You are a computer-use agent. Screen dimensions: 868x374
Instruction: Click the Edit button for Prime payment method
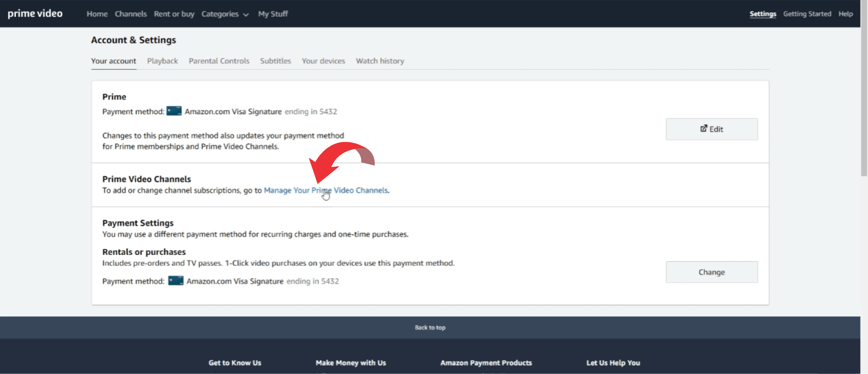point(711,129)
